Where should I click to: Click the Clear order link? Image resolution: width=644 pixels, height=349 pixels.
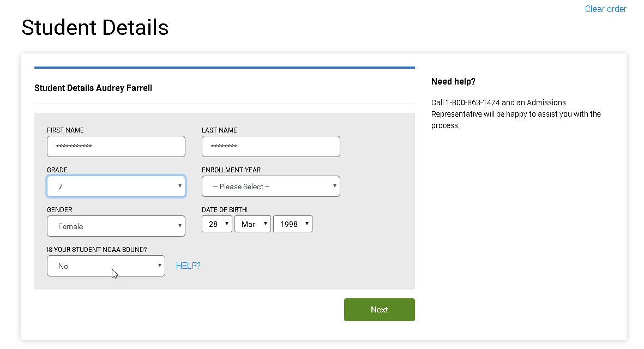(605, 9)
